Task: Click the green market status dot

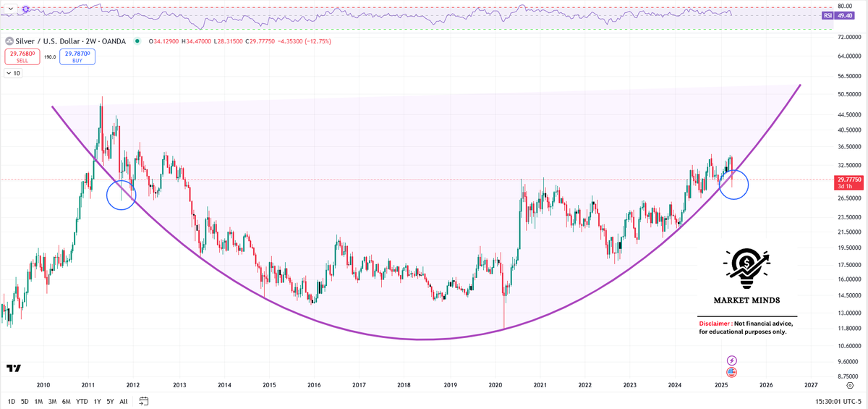Action: pos(139,41)
